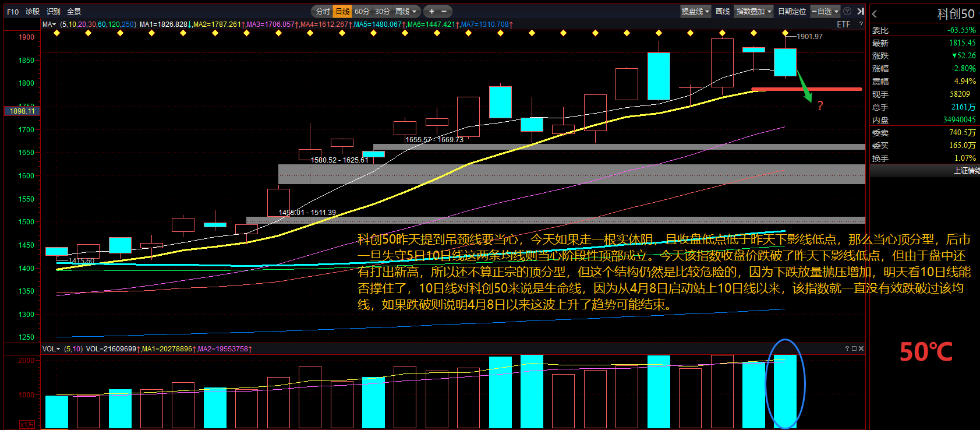This screenshot has height=430, width=980.
Task: Select the 委比 value -63.55%
Action: (x=961, y=30)
